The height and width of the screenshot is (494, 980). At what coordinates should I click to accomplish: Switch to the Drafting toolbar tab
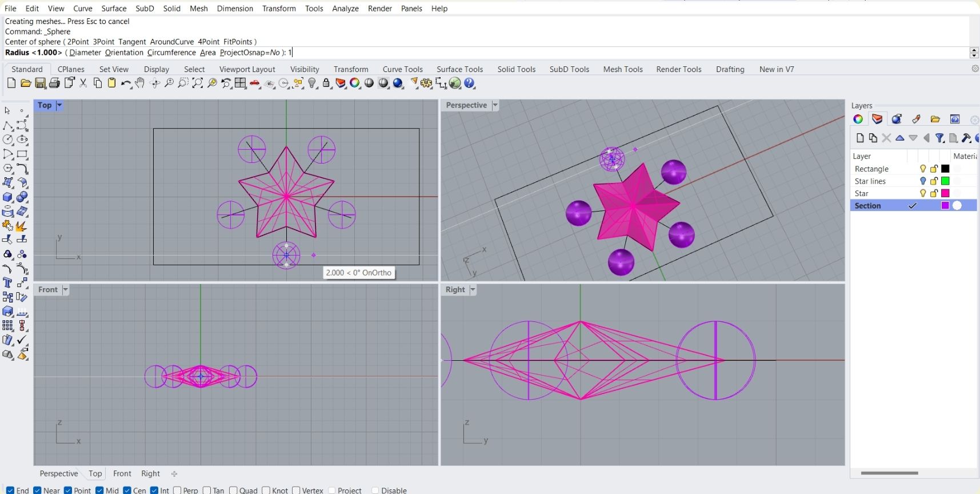pos(730,69)
